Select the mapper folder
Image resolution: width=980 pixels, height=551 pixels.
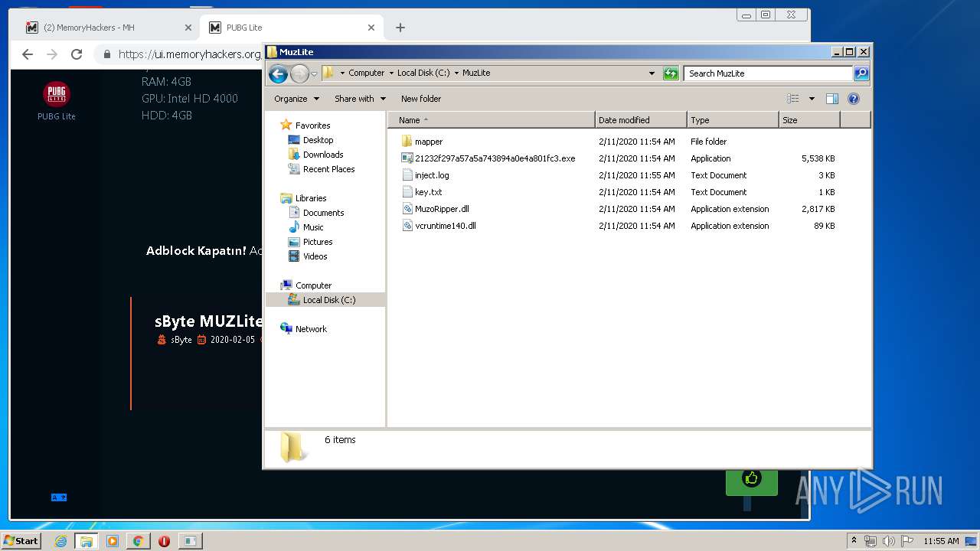pos(429,142)
